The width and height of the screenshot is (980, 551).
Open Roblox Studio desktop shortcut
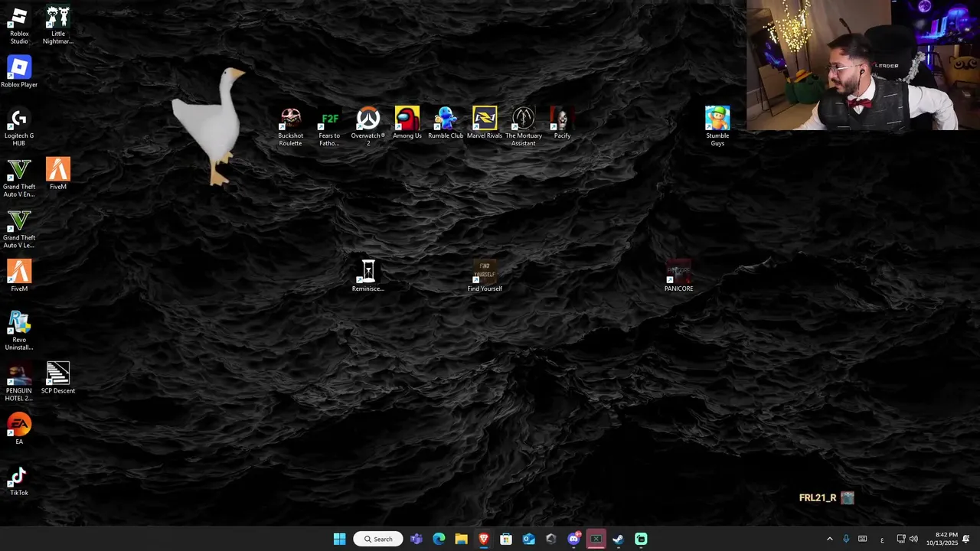[19, 25]
